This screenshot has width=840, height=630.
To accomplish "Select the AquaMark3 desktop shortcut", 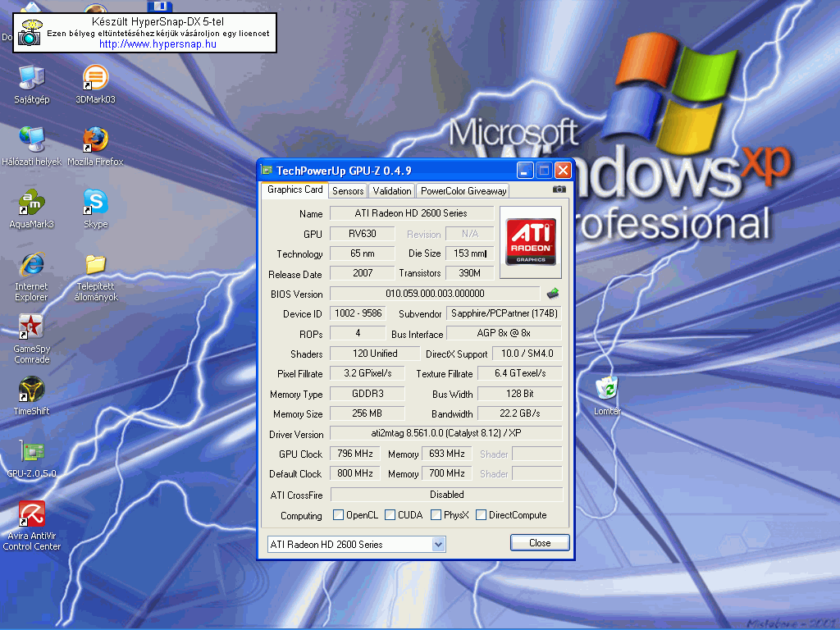I will coord(32,209).
